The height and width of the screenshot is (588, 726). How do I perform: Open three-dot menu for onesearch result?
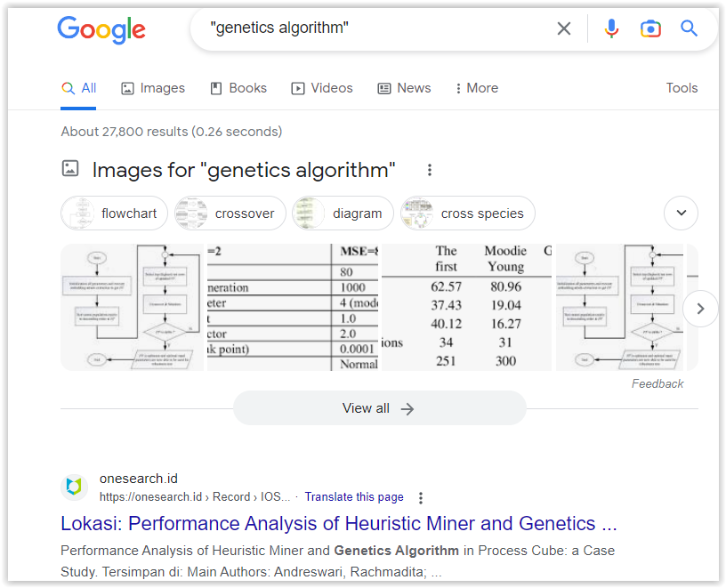coord(421,498)
